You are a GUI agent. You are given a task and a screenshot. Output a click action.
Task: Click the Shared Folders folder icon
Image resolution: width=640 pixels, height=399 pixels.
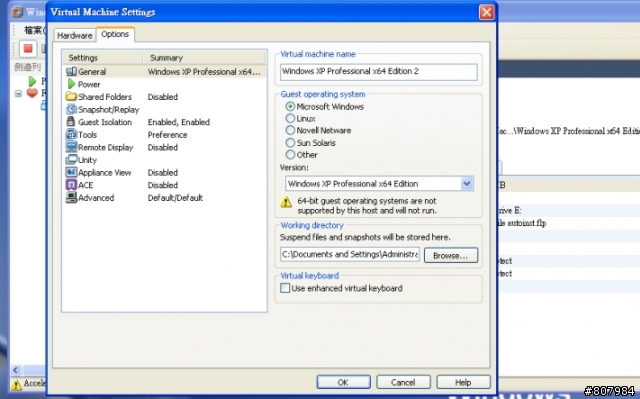[71, 97]
